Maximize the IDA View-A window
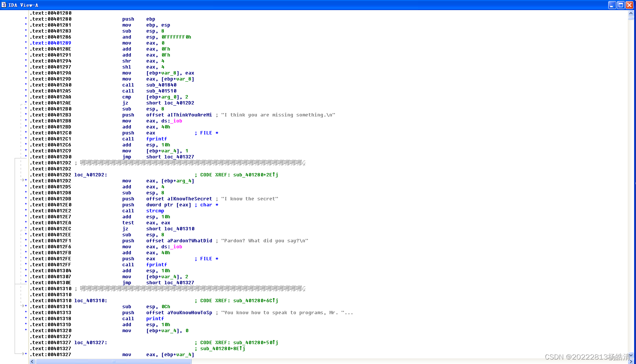 point(621,5)
